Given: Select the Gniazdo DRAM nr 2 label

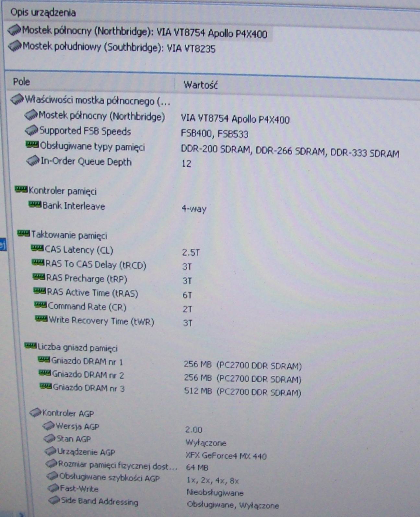Looking at the screenshot, I should [88, 375].
